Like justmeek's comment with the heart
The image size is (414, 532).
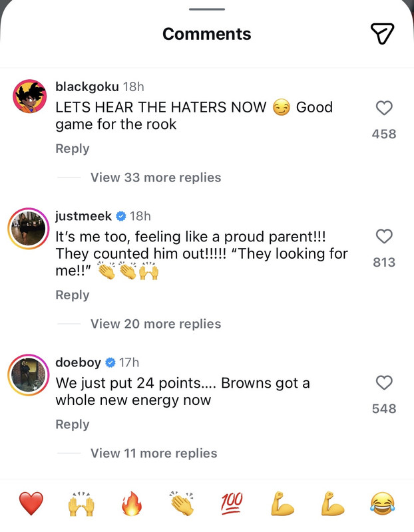384,236
